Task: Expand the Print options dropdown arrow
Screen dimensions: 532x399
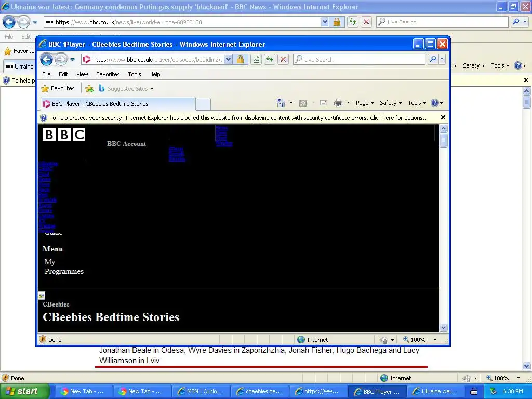Action: pyautogui.click(x=348, y=103)
